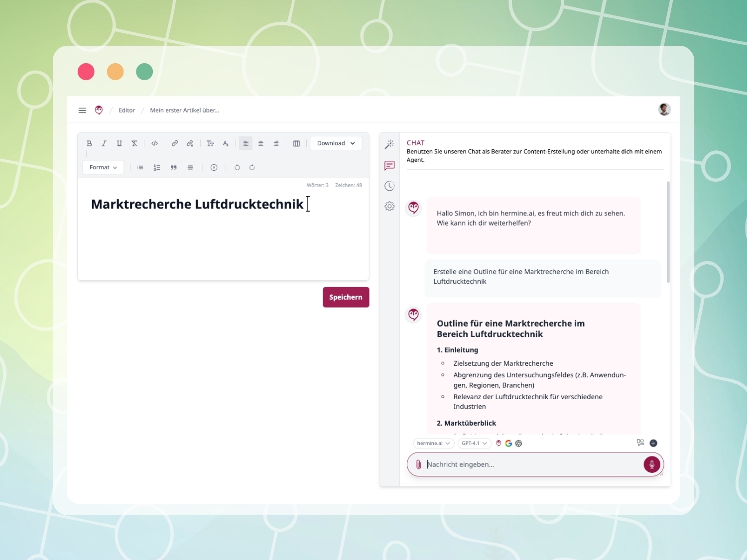Start voice input with microphone icon

(x=652, y=464)
